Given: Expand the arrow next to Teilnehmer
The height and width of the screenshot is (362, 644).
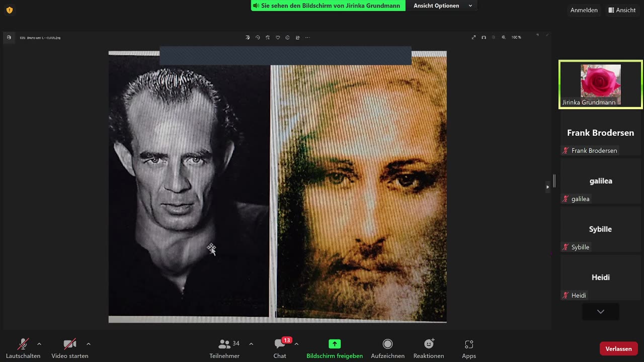Looking at the screenshot, I should (x=251, y=344).
